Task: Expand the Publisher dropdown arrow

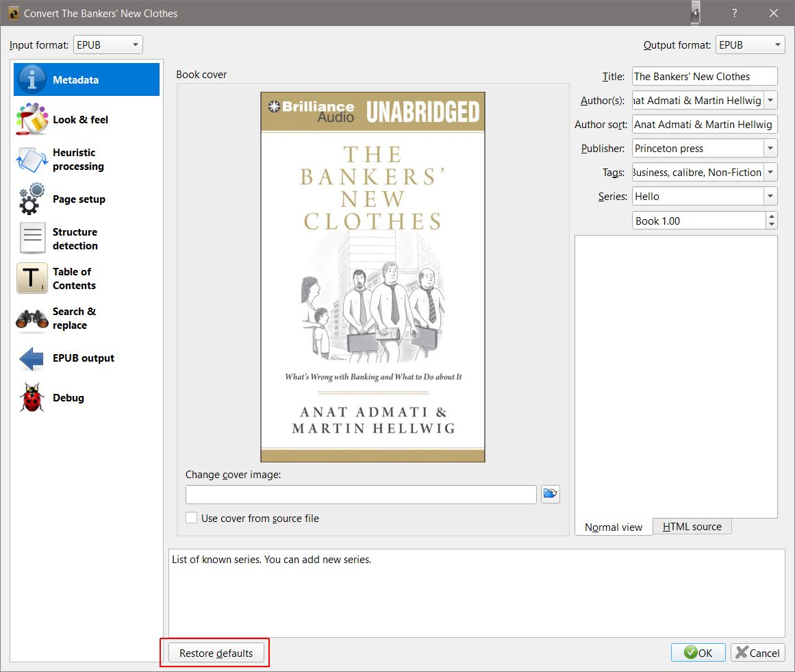Action: point(770,148)
